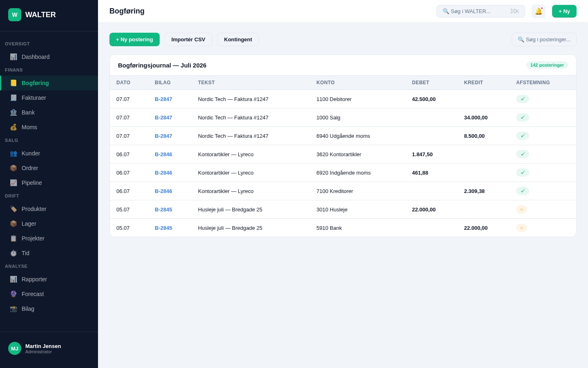
Task: Click debit amount 461,88
Action: [x=420, y=173]
